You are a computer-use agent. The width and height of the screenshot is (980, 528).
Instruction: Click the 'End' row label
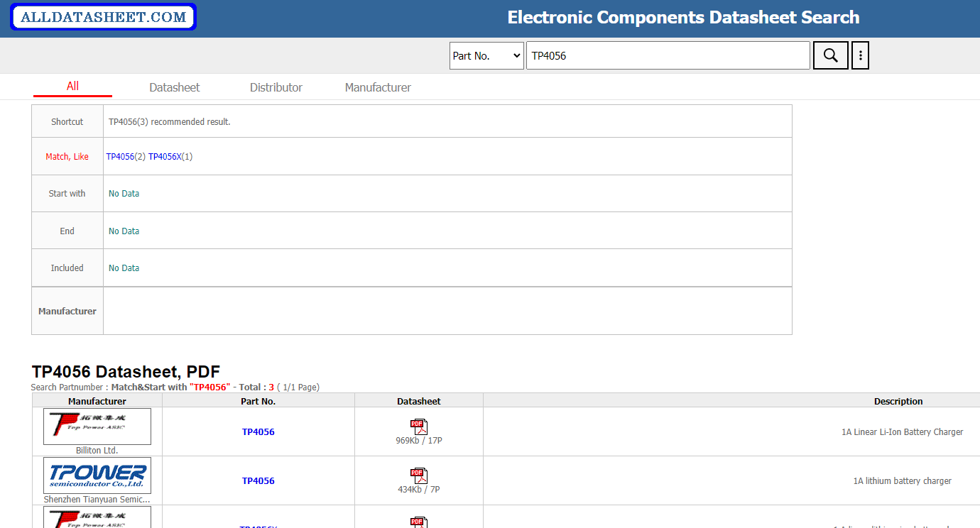pos(67,231)
